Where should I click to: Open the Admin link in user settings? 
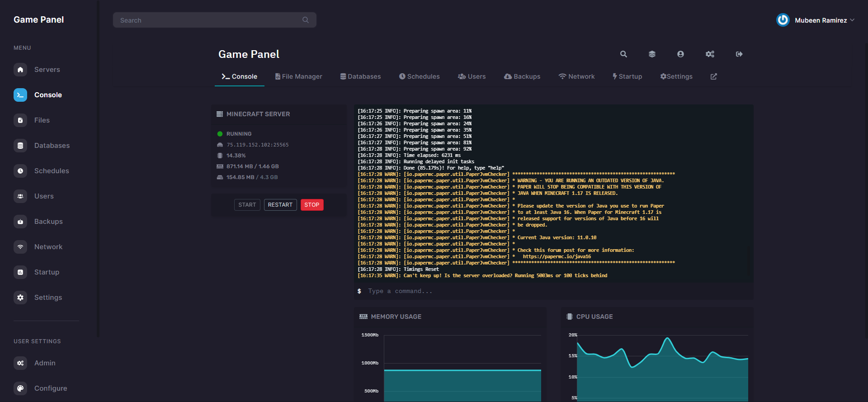click(45, 363)
